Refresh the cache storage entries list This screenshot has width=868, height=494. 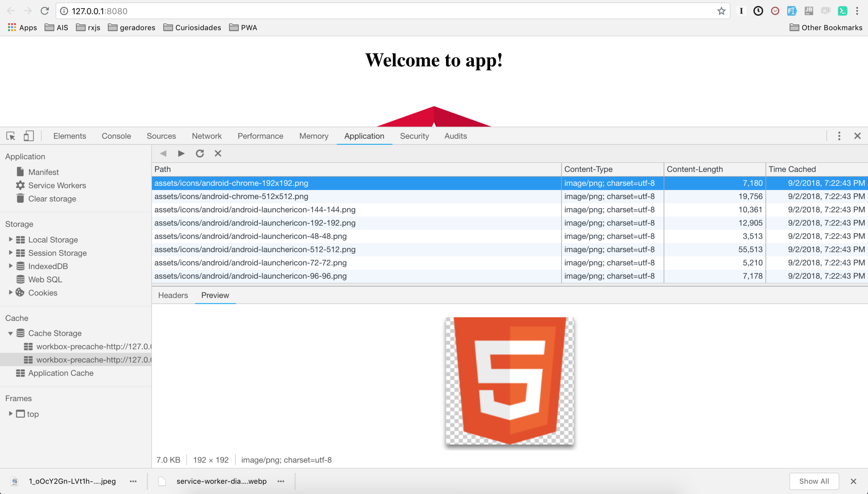(x=200, y=154)
